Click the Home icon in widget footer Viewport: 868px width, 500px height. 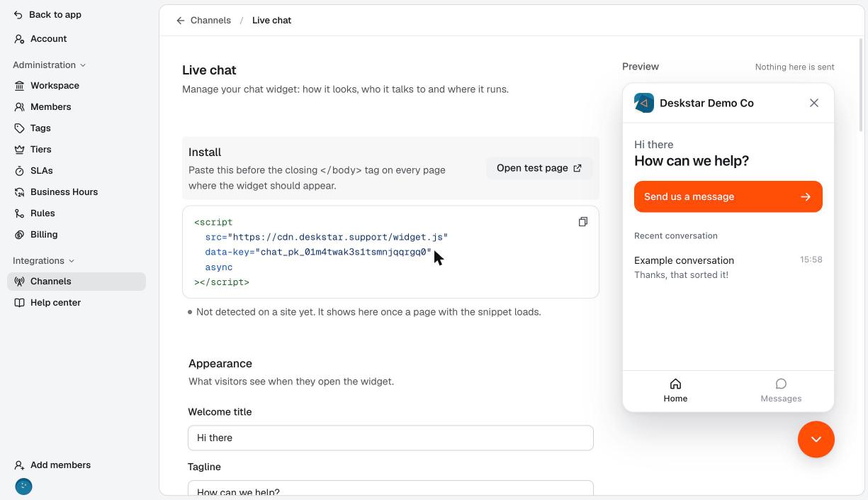[x=675, y=384]
